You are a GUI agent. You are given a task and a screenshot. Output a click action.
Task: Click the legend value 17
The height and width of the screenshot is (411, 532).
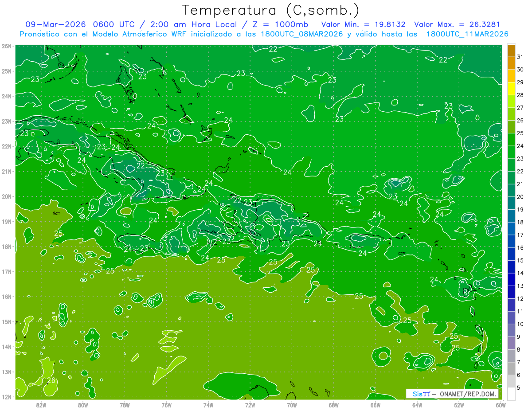(520, 235)
